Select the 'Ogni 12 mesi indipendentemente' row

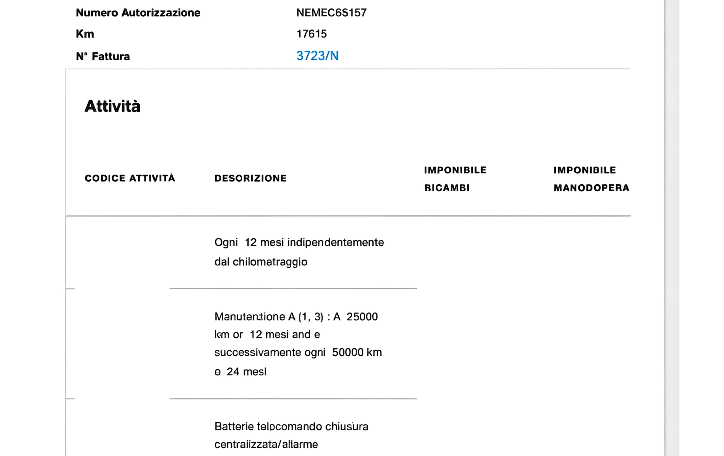[299, 242]
